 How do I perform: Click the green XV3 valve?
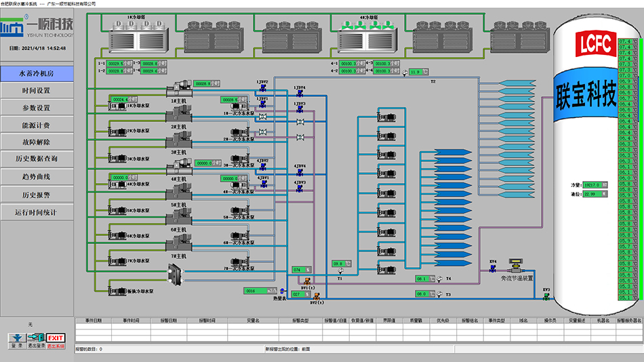(546, 297)
